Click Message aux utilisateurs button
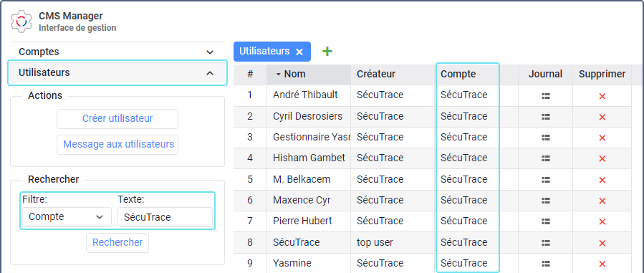 coord(117,145)
